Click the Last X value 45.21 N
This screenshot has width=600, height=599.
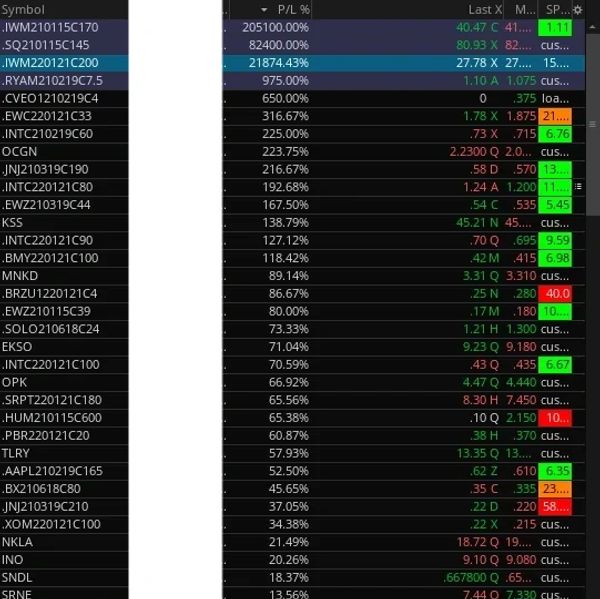point(477,222)
